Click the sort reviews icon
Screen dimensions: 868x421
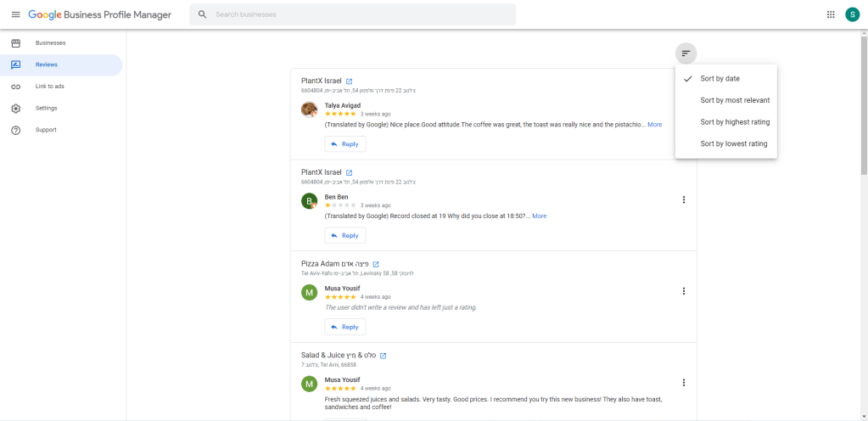point(686,53)
